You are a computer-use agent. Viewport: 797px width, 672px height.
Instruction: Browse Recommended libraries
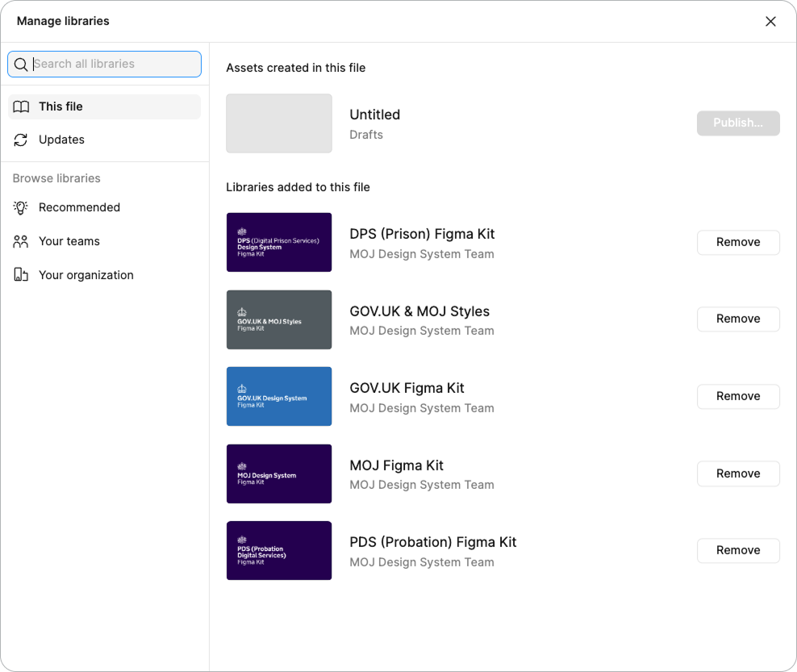tap(105, 207)
